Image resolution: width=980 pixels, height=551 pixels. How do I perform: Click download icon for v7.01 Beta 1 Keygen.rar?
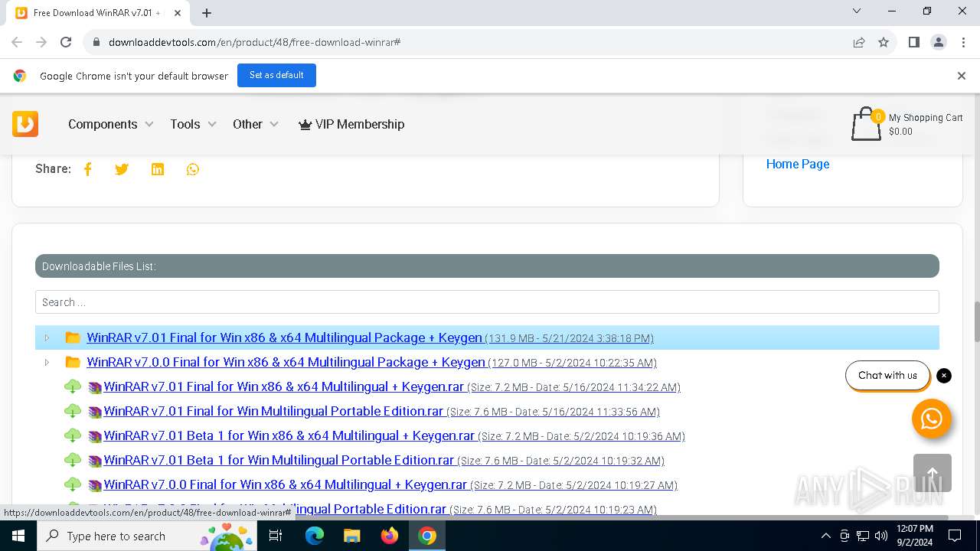73,435
